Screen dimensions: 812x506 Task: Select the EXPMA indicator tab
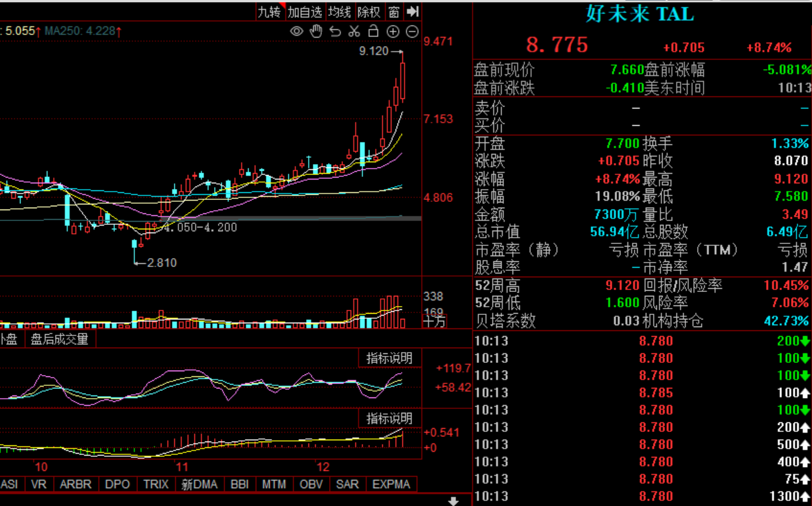coord(391,484)
